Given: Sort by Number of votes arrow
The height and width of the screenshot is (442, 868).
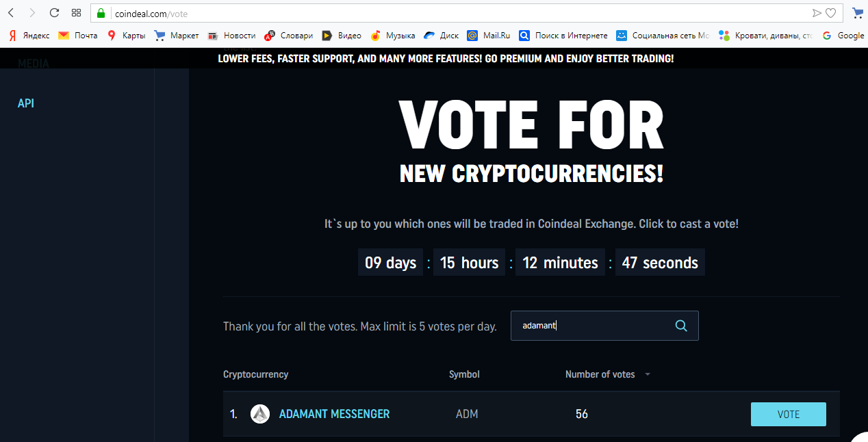Looking at the screenshot, I should point(648,375).
